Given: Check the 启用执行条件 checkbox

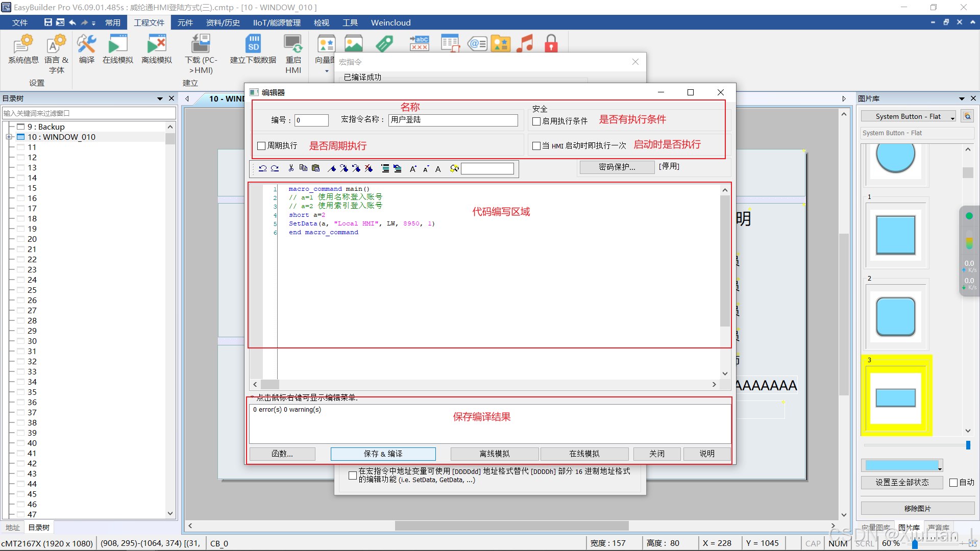Looking at the screenshot, I should click(x=536, y=121).
